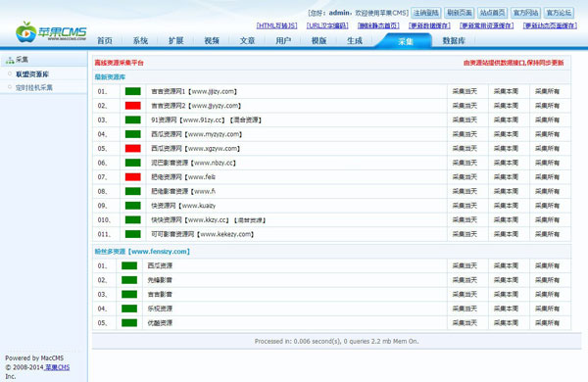
Task: Open the 生成 tab
Action: coord(355,40)
